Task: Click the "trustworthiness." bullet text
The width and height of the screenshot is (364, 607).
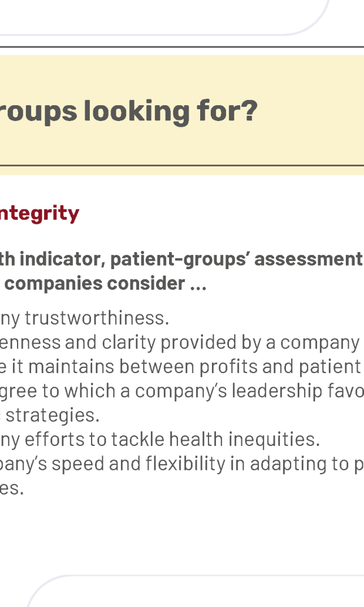Action: [97, 318]
